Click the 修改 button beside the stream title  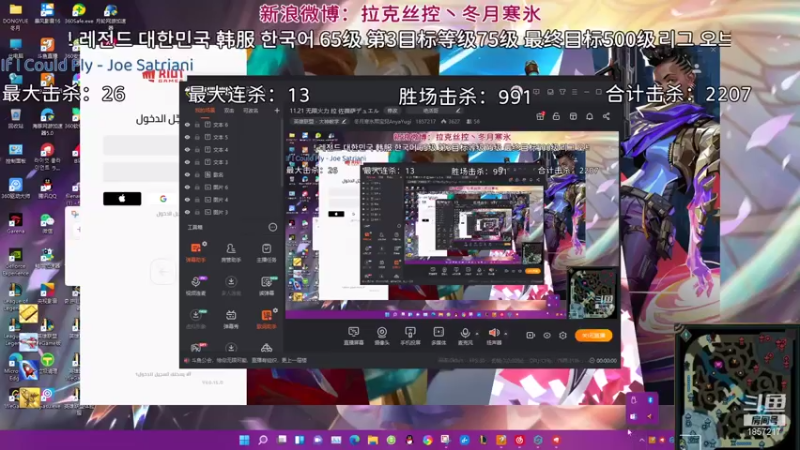point(392,110)
